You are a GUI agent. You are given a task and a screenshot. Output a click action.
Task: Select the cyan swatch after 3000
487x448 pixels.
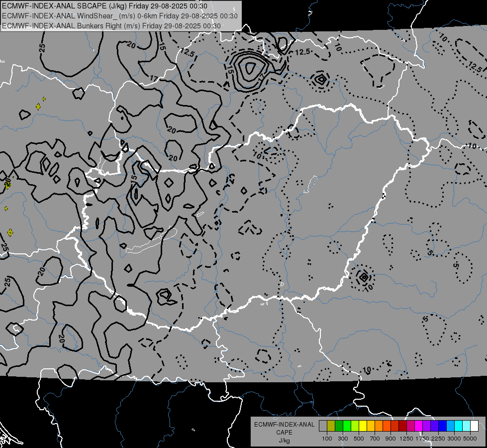(x=459, y=426)
